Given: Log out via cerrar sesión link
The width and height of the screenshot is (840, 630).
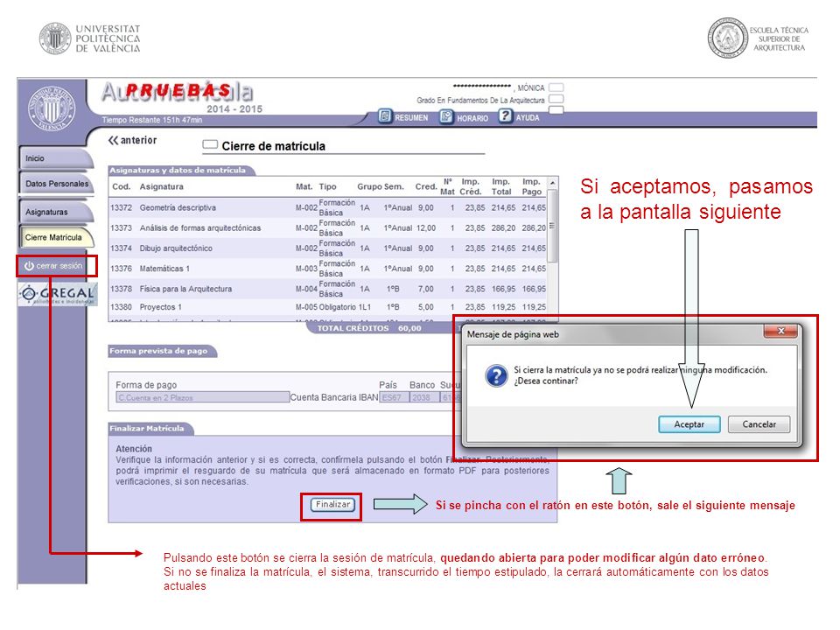Looking at the screenshot, I should 59,266.
